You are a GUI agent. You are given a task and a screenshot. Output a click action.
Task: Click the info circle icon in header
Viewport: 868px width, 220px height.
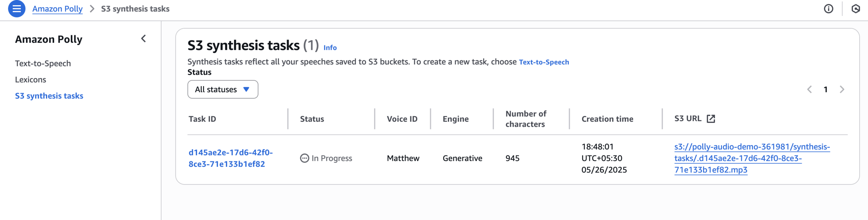click(x=828, y=9)
